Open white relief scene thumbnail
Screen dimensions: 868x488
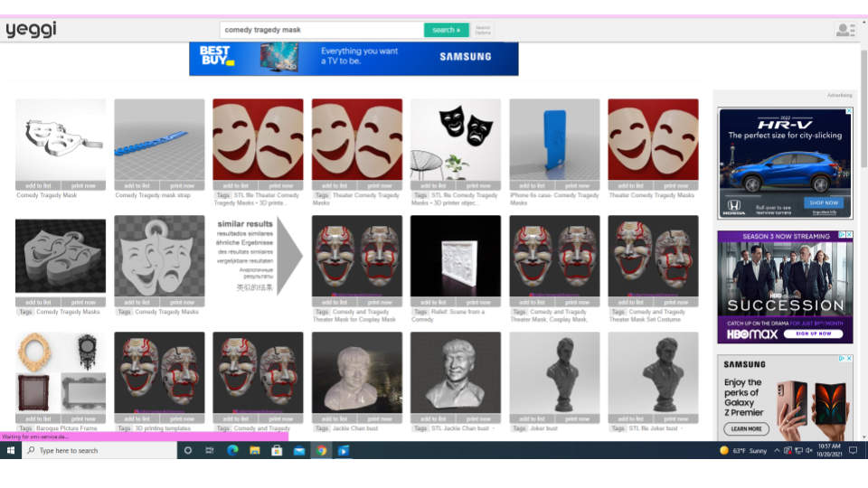point(456,256)
